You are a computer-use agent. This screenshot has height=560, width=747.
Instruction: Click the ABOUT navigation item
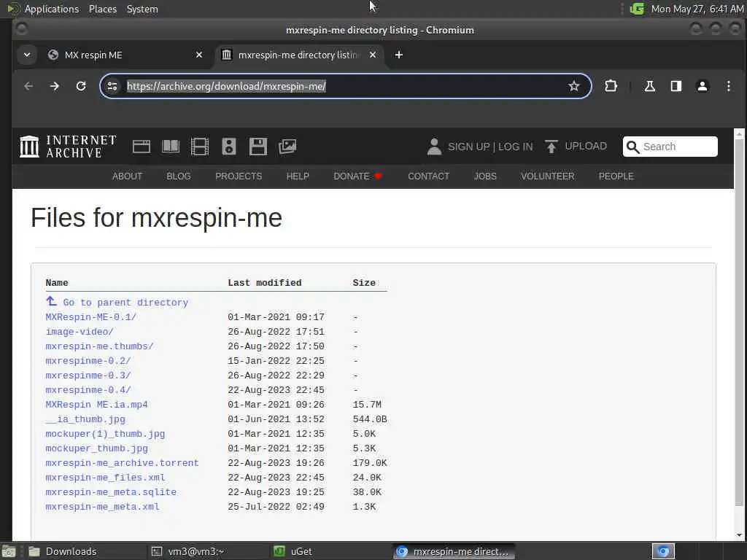pos(127,176)
